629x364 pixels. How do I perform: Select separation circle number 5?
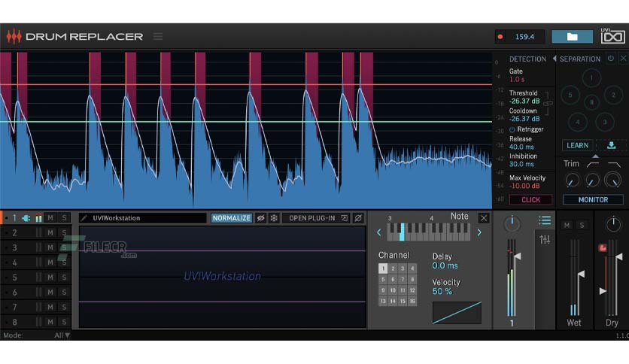[570, 95]
